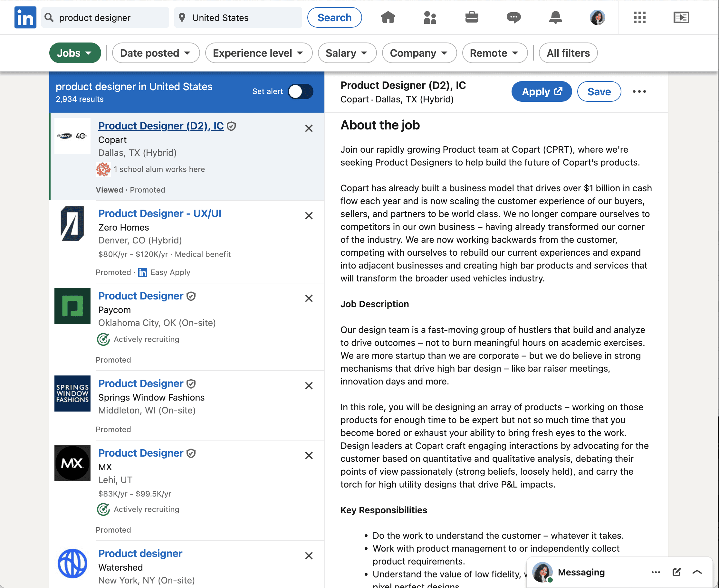
Task: Toggle the Set alert switch
Action: 301,91
